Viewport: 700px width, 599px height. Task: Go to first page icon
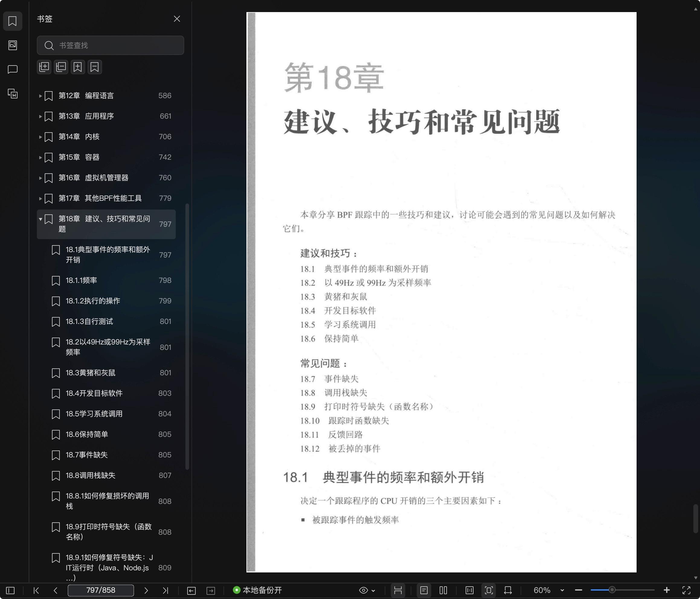tap(36, 590)
